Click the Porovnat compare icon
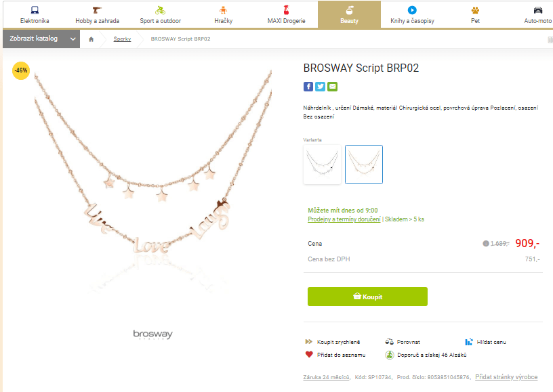The image size is (553, 392). 389,342
